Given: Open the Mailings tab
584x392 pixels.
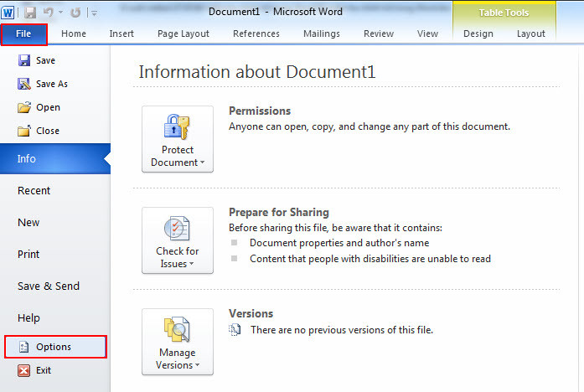Looking at the screenshot, I should pyautogui.click(x=322, y=34).
